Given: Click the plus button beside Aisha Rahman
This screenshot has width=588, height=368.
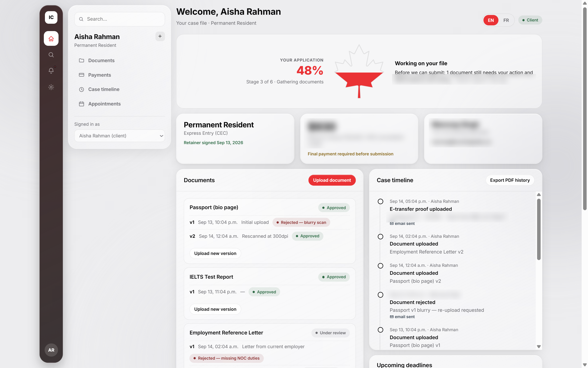Looking at the screenshot, I should point(160,36).
